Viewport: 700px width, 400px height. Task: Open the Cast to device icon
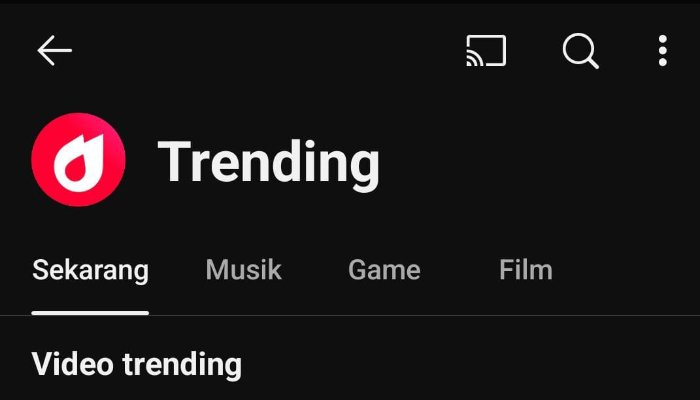tap(486, 51)
